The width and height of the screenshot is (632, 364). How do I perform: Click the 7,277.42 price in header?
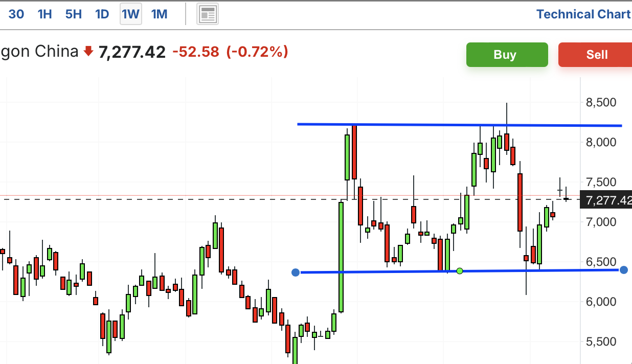click(x=132, y=52)
